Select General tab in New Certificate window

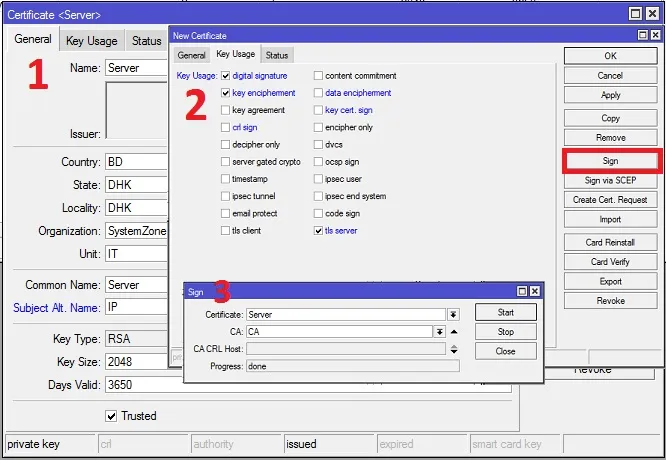[192, 55]
